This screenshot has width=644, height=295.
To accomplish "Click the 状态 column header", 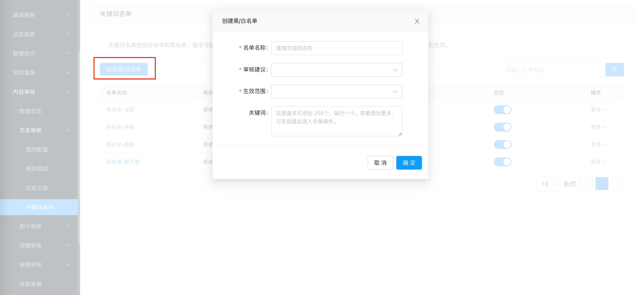I will click(499, 93).
